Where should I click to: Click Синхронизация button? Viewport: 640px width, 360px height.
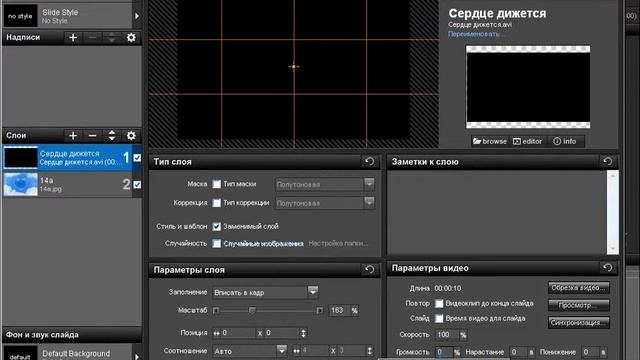(x=579, y=322)
